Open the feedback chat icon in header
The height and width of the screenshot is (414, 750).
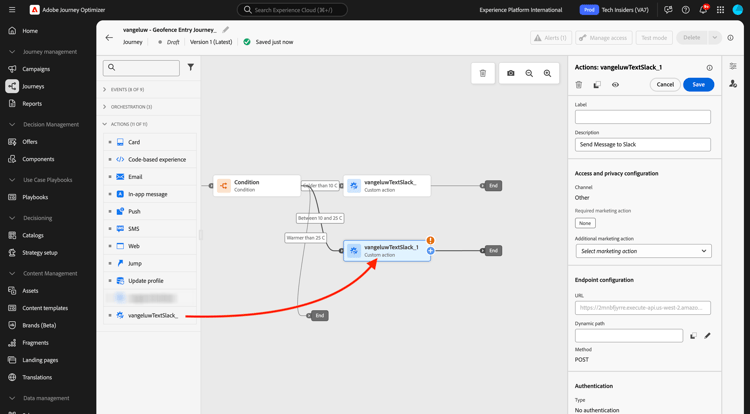click(x=668, y=10)
